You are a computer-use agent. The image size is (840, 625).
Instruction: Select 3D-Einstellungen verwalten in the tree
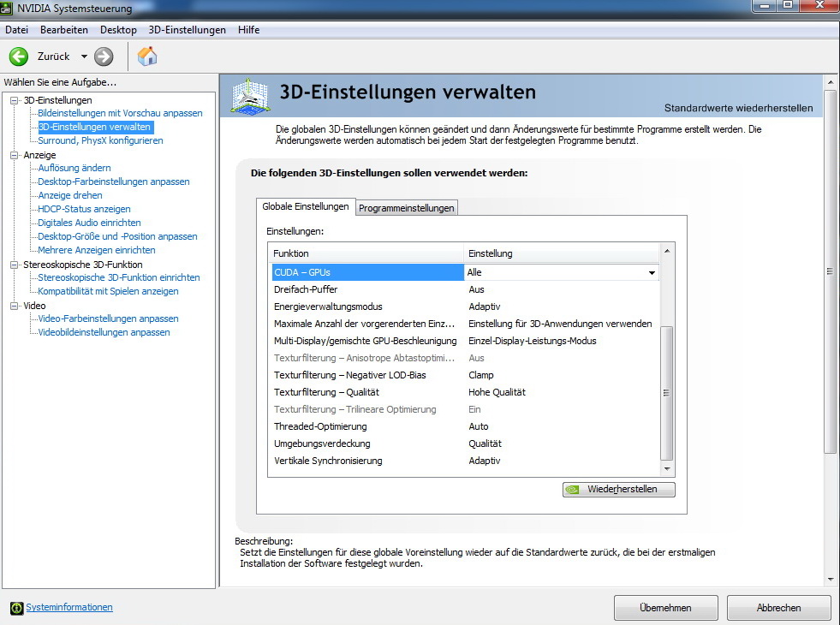coord(94,127)
